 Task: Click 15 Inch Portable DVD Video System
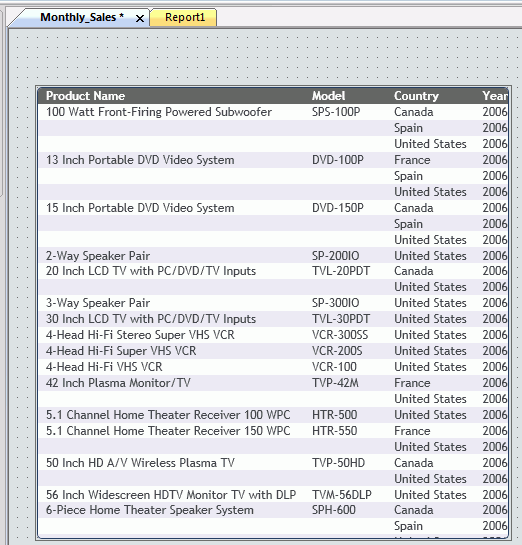click(140, 208)
